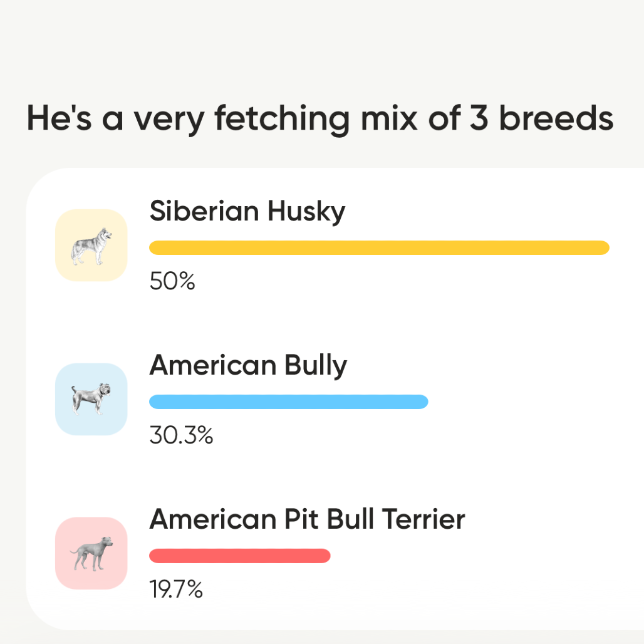This screenshot has height=644, width=644.
Task: Click the yellow Siberian Husky percentage bar
Action: pos(379,247)
